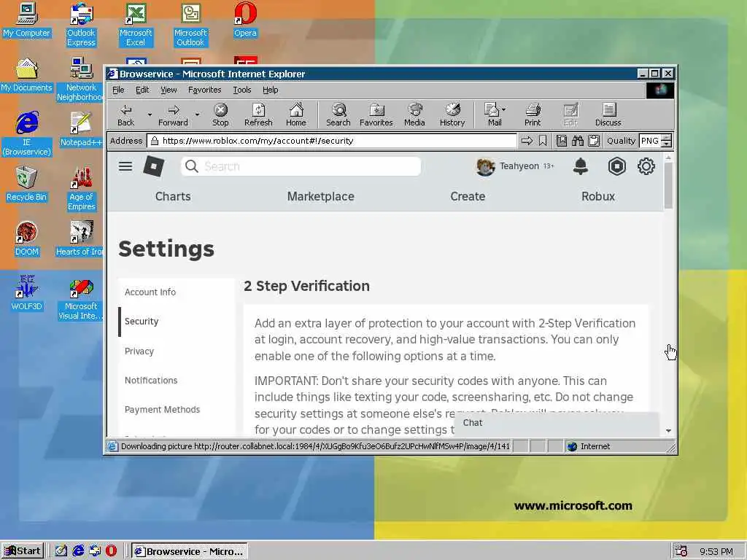Click Internet Explorer quick launch icon

(x=78, y=551)
